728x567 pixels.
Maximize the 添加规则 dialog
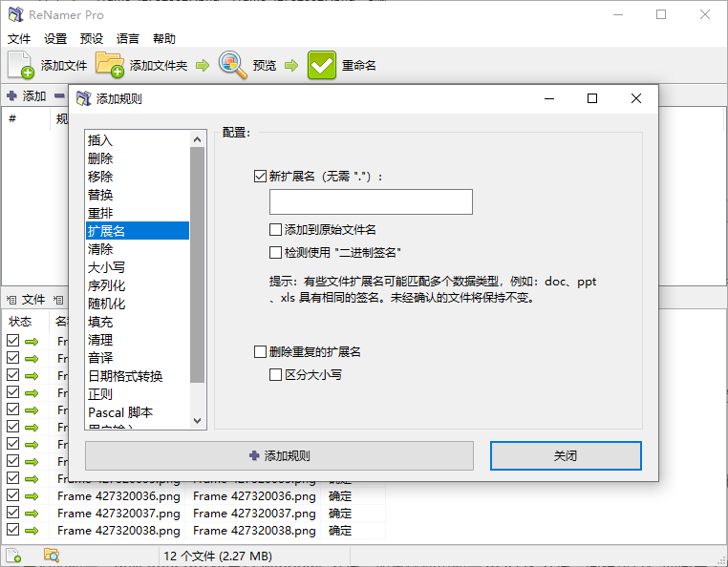tap(592, 98)
